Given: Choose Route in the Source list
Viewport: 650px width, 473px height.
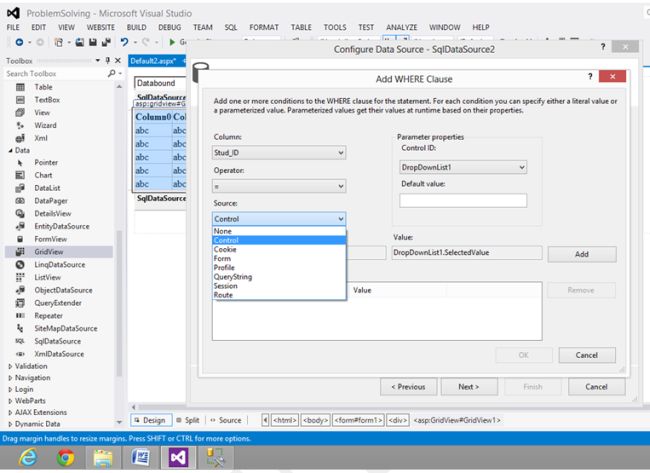Looking at the screenshot, I should 279,295.
